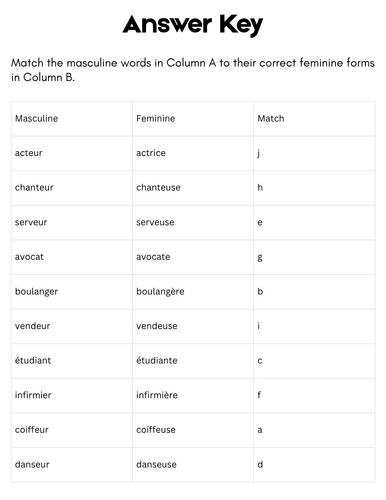
Task: Select the chanteuse cell
Action: [193, 188]
